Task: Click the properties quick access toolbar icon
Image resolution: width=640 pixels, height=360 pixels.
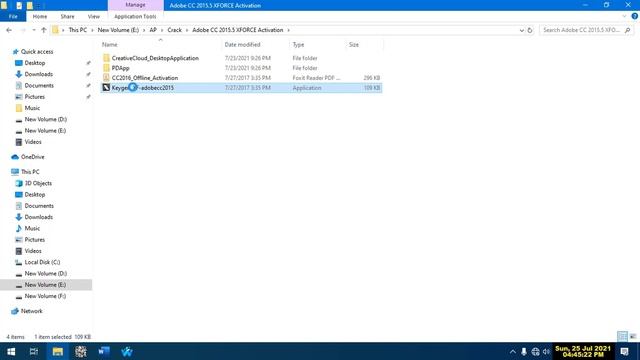Action: (x=19, y=5)
